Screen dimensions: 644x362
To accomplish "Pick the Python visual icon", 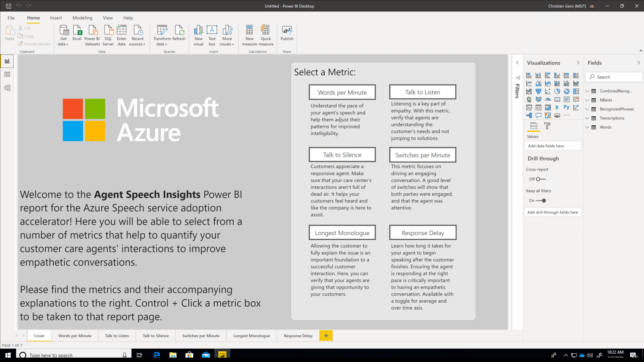I will [x=566, y=107].
